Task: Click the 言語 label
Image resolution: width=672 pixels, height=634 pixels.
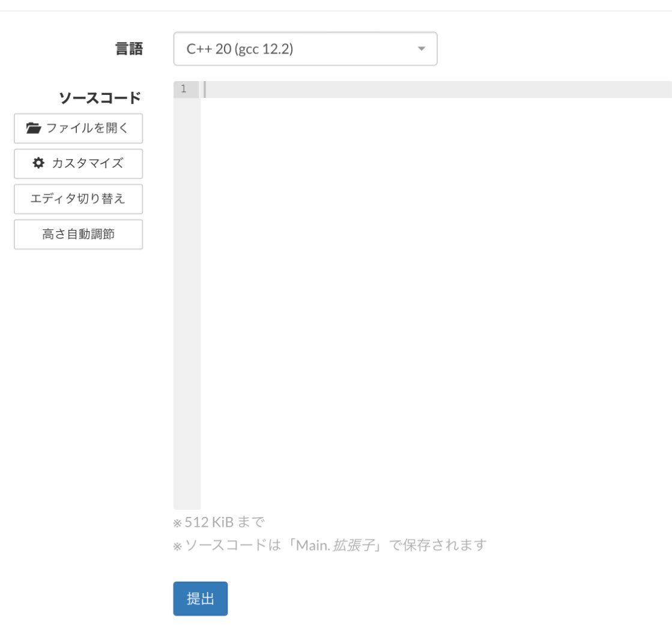Action: click(129, 49)
